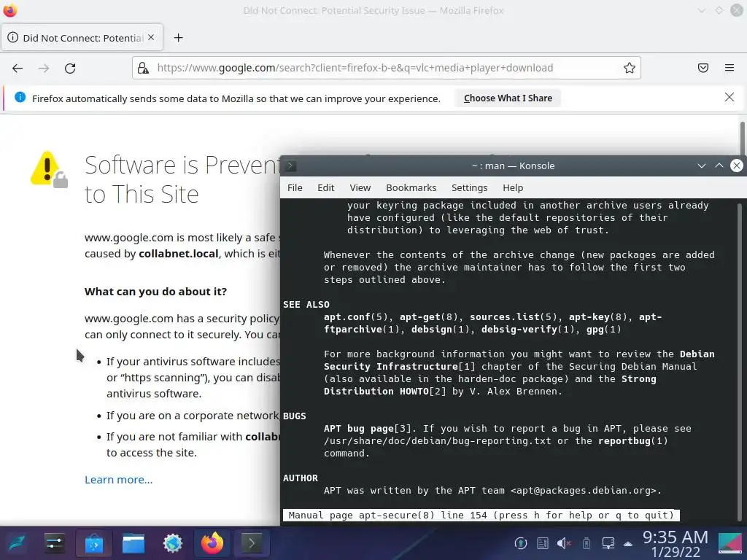Click the 'AUTHOR' heading in the man page
Screen dimensions: 747x560
[x=301, y=478]
